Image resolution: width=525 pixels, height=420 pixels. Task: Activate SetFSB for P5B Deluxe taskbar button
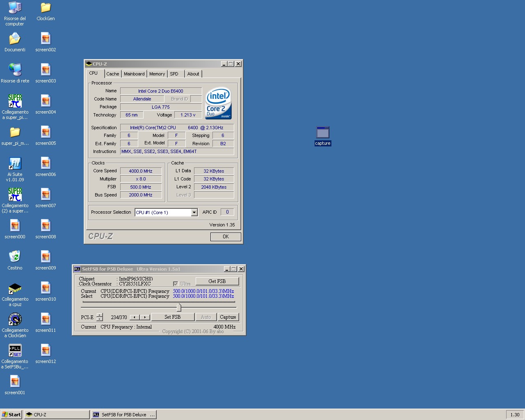point(124,415)
